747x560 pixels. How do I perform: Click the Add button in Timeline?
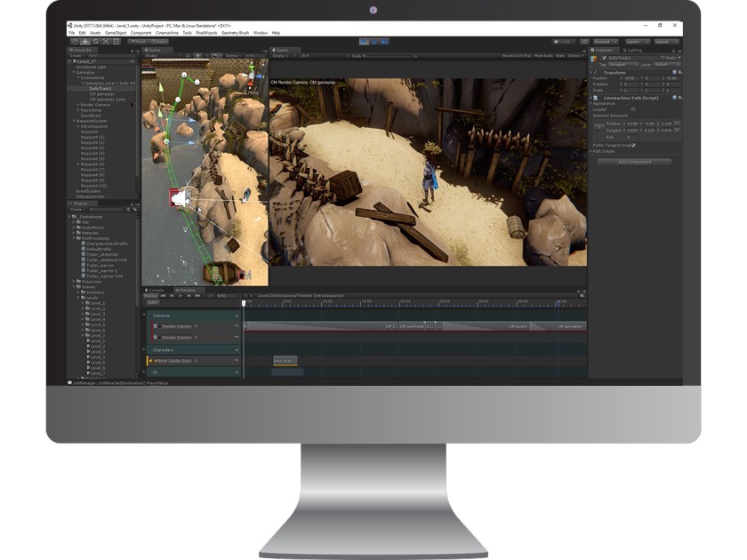coord(151,303)
